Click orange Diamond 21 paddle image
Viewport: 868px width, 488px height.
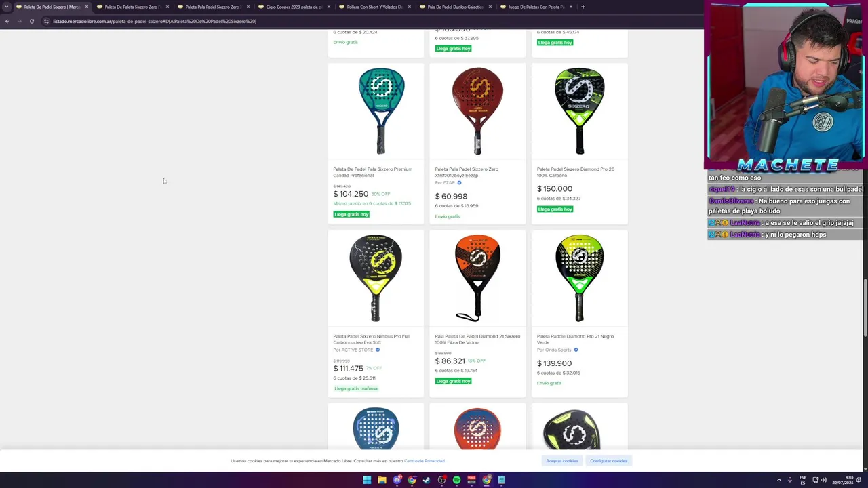click(x=477, y=278)
